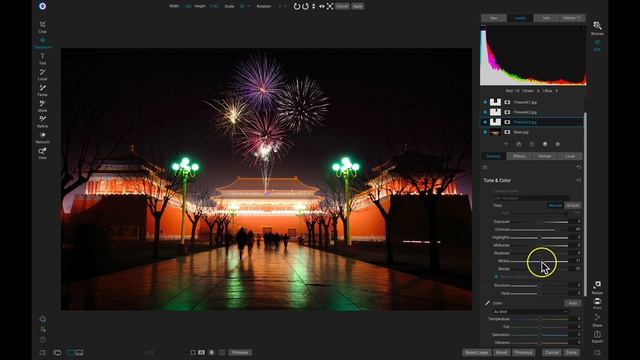Switch to the Levels tab

click(x=520, y=18)
